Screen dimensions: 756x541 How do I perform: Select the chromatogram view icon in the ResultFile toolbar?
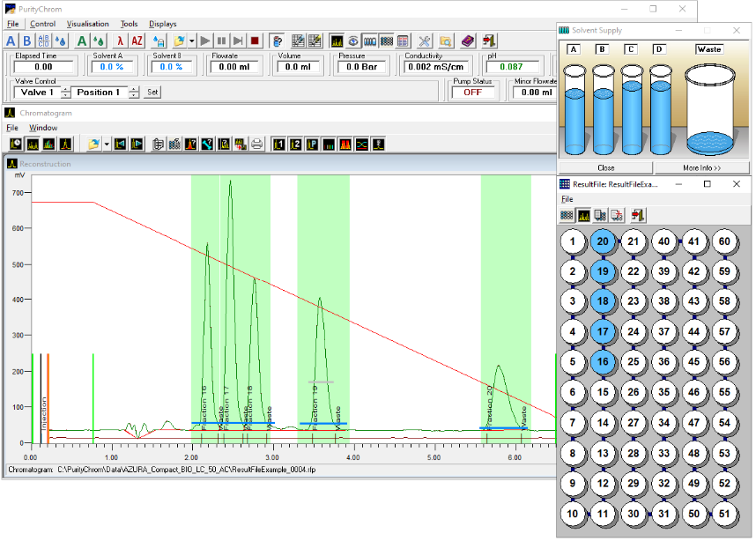pyautogui.click(x=583, y=214)
